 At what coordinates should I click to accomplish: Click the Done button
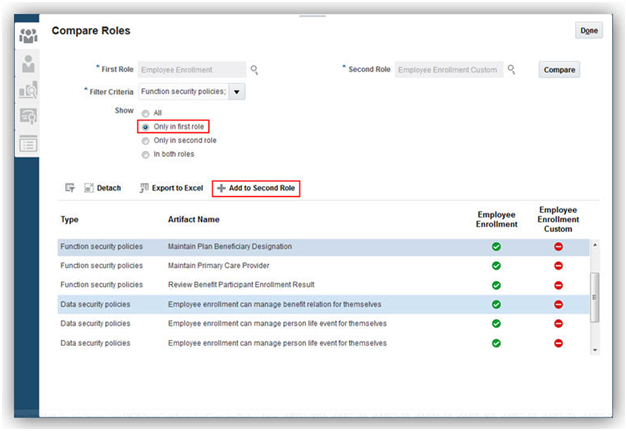point(589,31)
